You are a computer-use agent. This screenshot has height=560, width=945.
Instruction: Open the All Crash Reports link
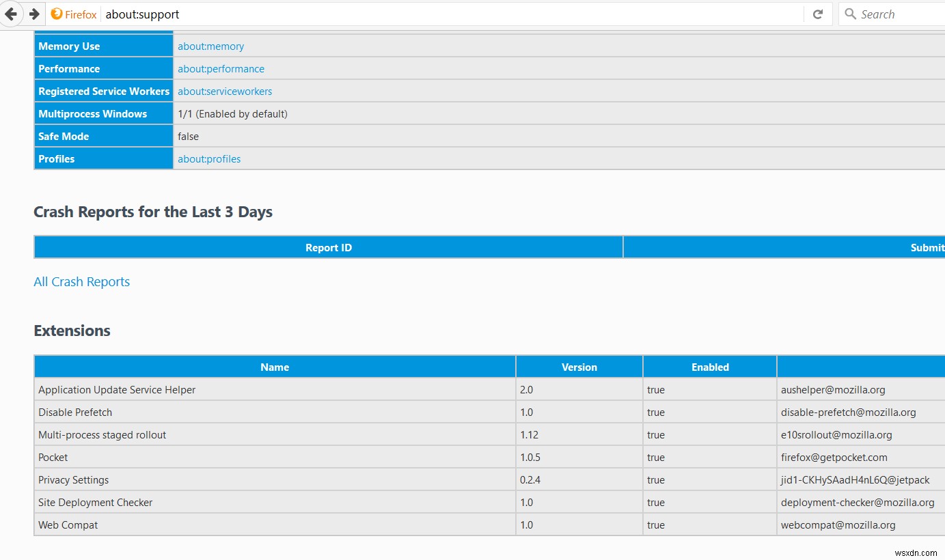click(x=81, y=282)
